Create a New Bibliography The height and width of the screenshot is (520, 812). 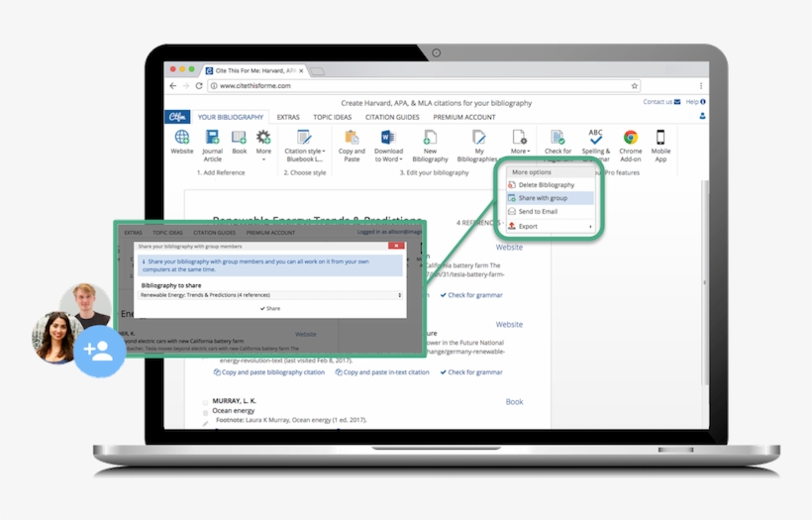pyautogui.click(x=430, y=146)
